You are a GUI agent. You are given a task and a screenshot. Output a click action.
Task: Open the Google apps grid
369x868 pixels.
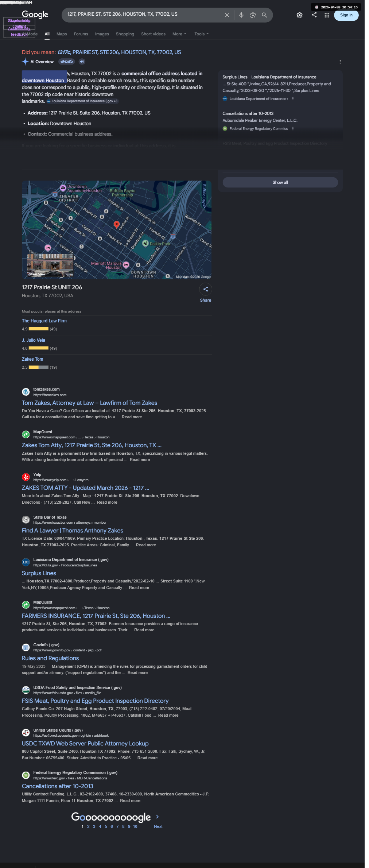(327, 15)
